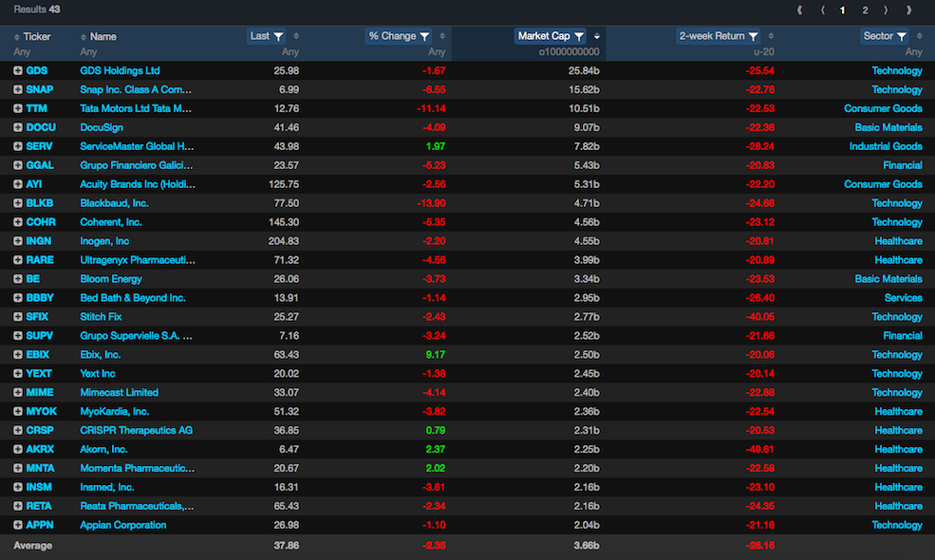Expand the GDS row plus icon
The image size is (935, 560).
18,70
